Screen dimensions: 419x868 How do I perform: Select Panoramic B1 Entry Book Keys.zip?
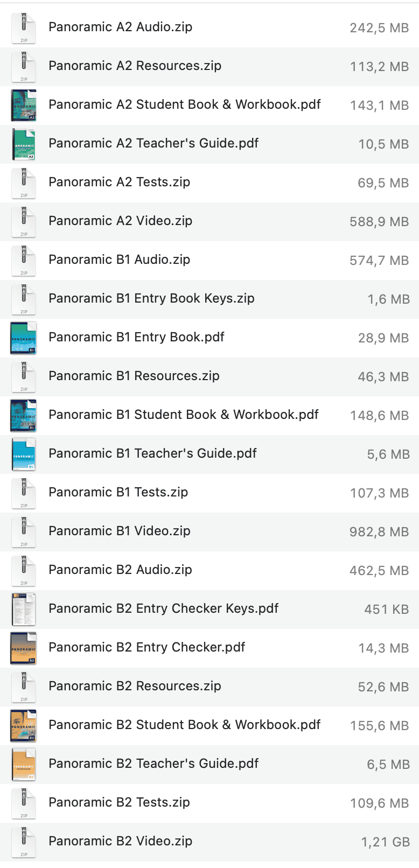tap(210, 299)
